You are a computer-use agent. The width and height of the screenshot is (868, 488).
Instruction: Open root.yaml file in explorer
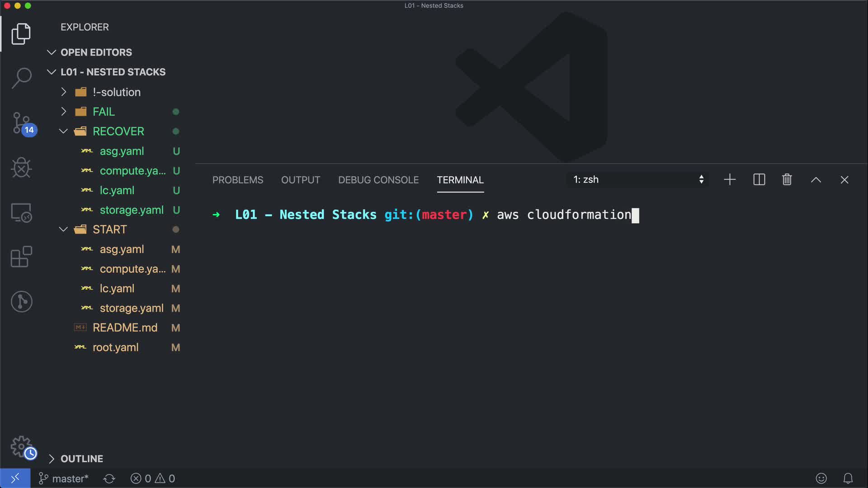(115, 347)
